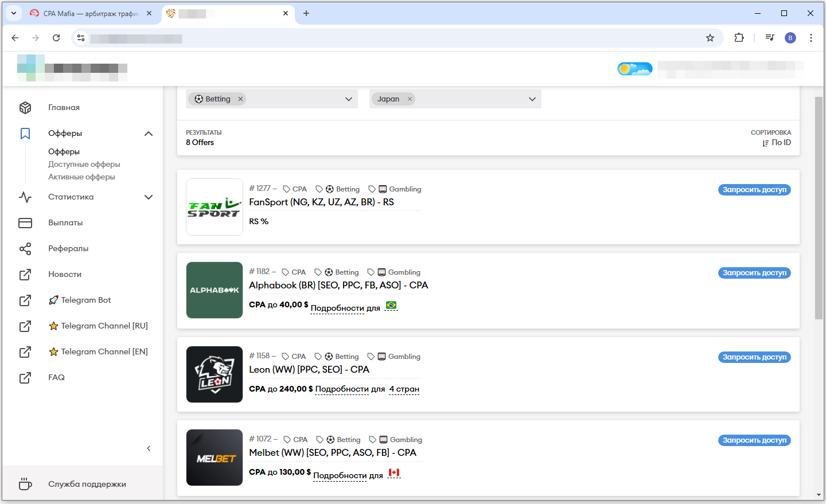This screenshot has width=826, height=504.
Task: Click external link icon beside Telegram Channel [RU]
Action: click(25, 326)
